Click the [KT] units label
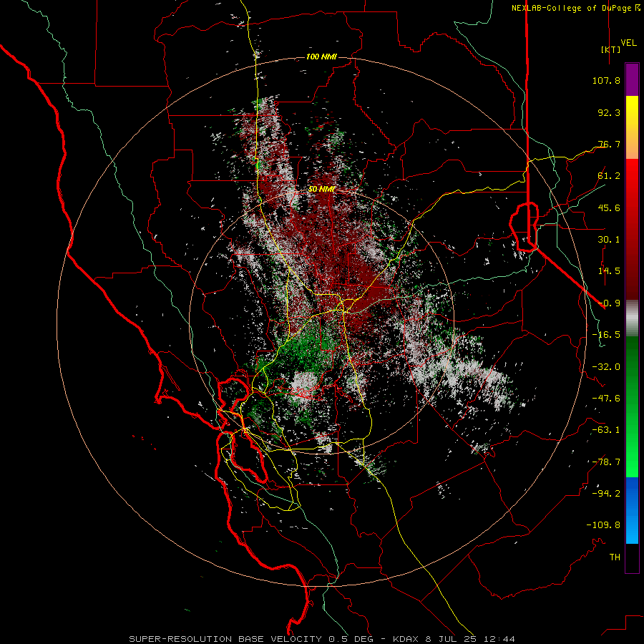 click(x=610, y=49)
